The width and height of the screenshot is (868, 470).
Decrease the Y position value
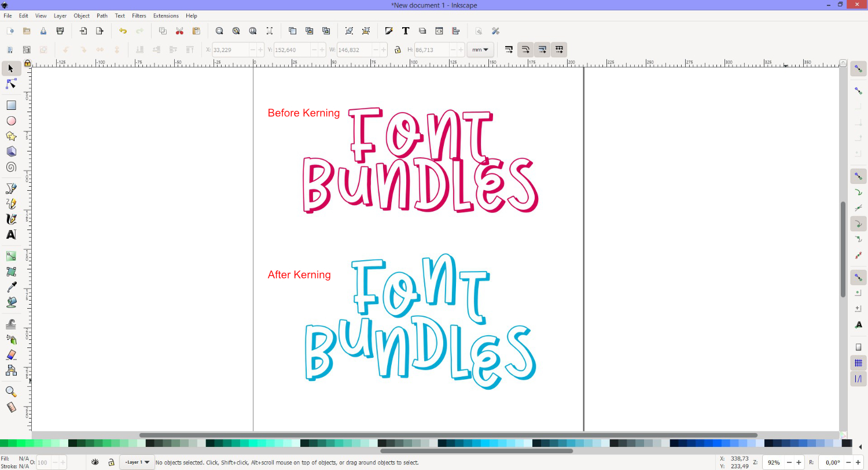(x=314, y=50)
